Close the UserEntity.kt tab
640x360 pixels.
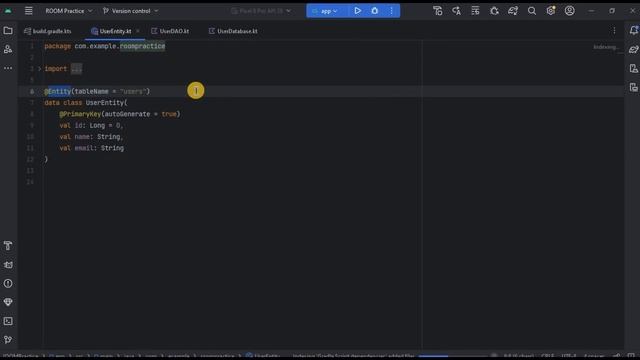[138, 31]
